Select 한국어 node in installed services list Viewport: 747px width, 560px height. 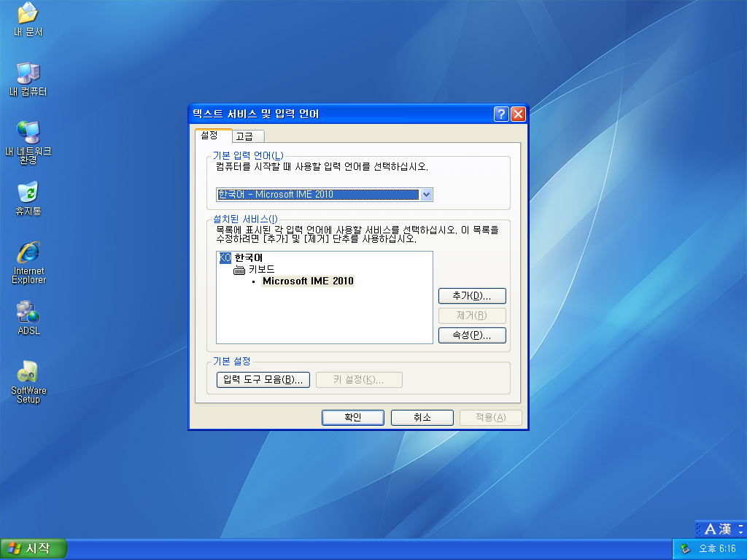(249, 257)
